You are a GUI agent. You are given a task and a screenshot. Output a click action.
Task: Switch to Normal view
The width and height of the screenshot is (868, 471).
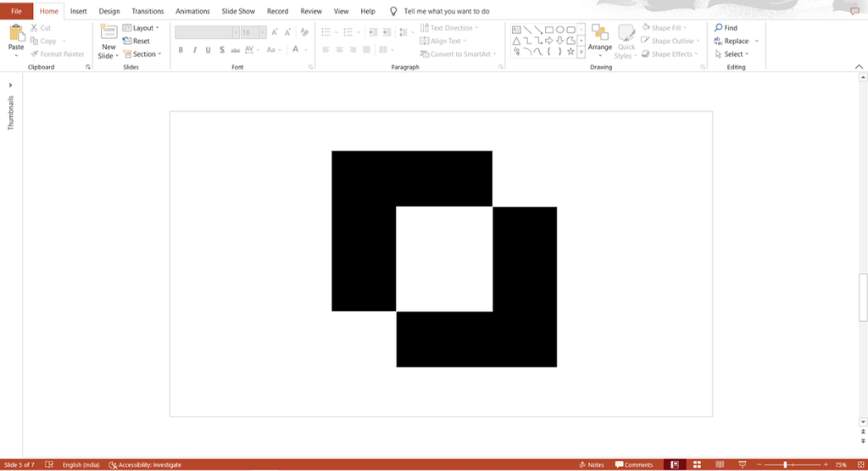(675, 465)
